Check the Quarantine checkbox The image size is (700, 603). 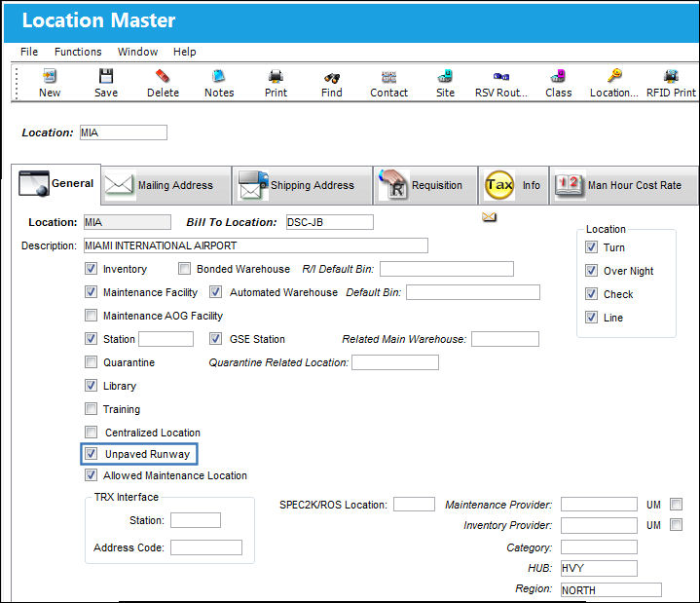click(x=91, y=361)
